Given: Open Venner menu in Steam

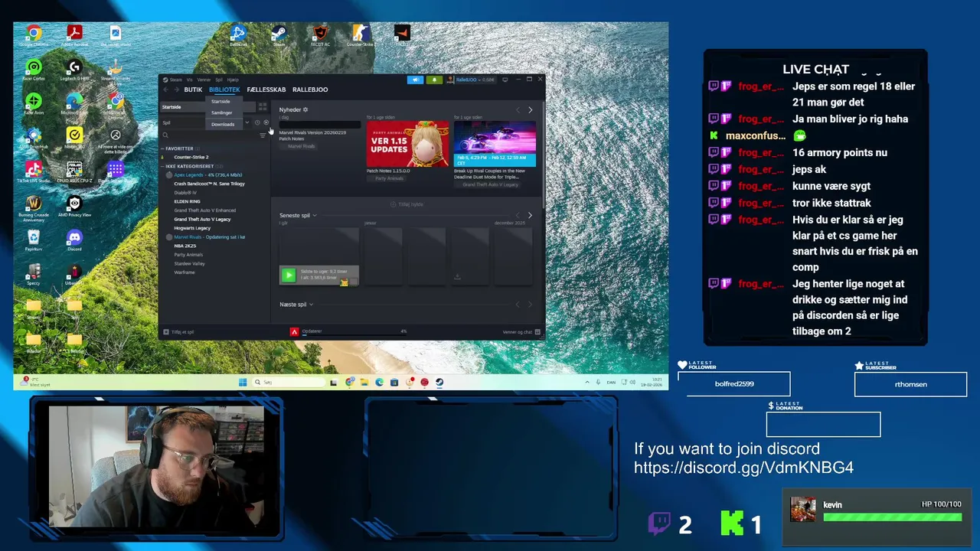Looking at the screenshot, I should click(x=204, y=80).
